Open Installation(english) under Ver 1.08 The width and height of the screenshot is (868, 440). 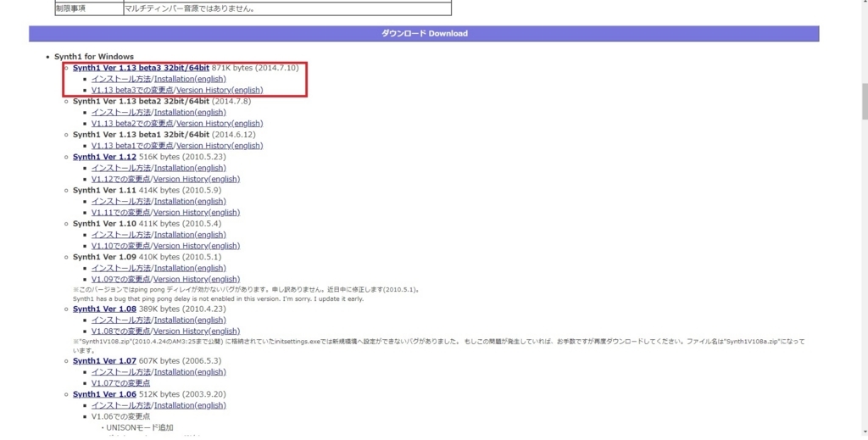[190, 320]
